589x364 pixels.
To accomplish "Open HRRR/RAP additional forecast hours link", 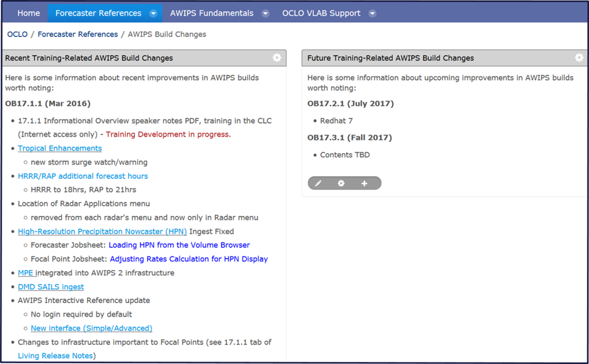I will tap(83, 176).
